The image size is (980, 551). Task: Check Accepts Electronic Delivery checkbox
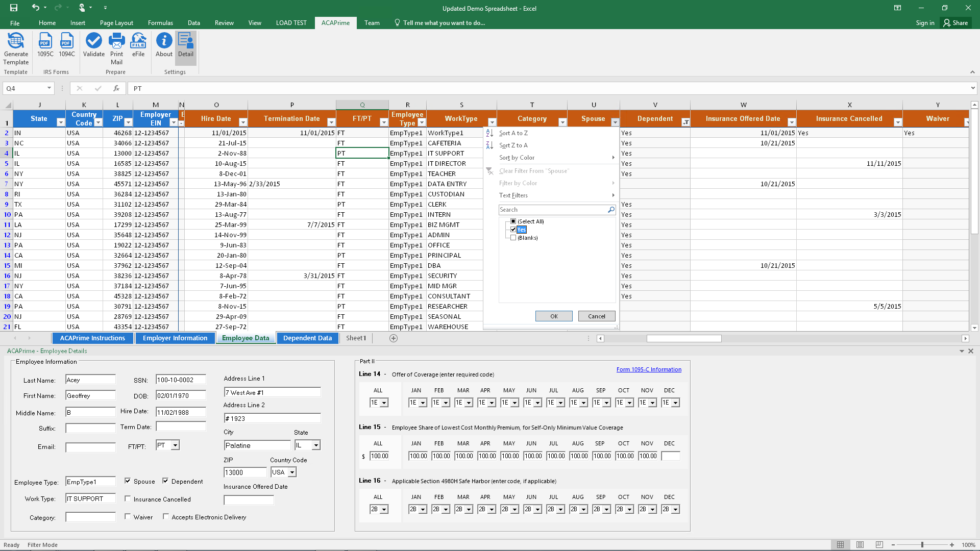coord(166,516)
